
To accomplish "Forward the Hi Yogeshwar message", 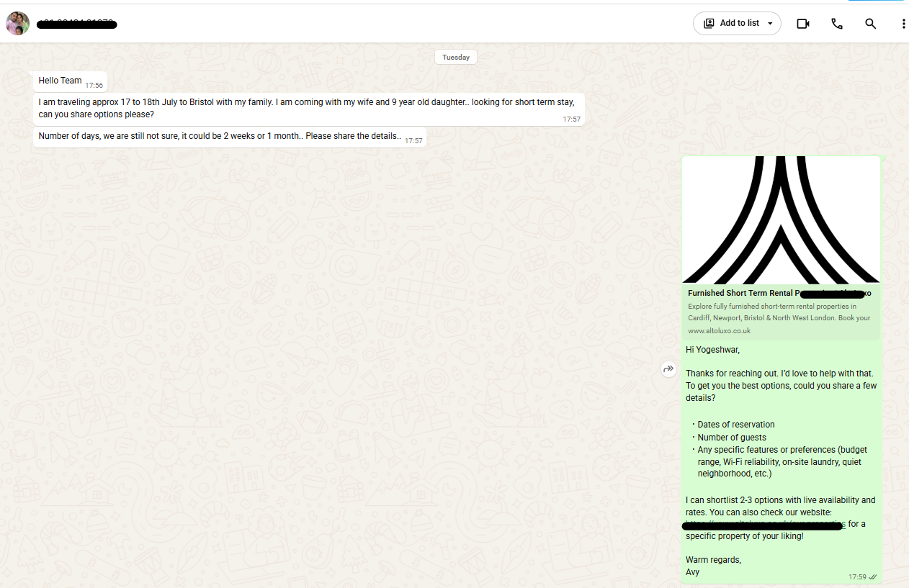I will pyautogui.click(x=668, y=369).
